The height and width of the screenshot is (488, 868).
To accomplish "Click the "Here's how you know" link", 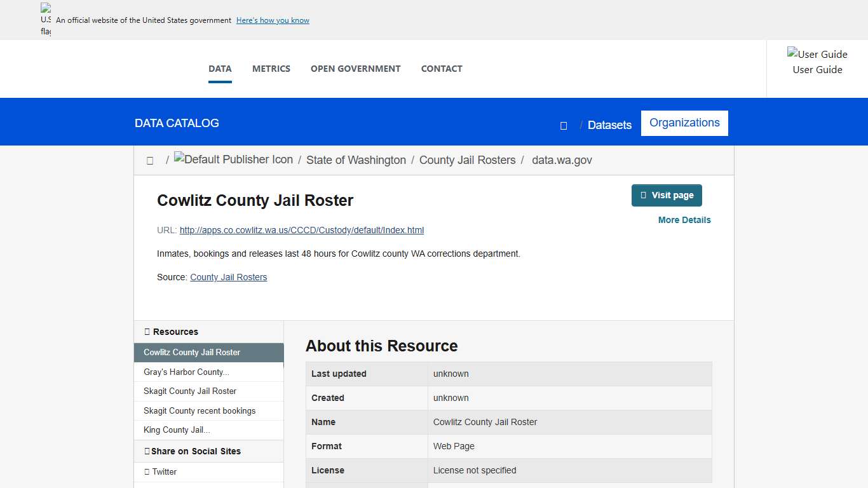I will pyautogui.click(x=273, y=20).
